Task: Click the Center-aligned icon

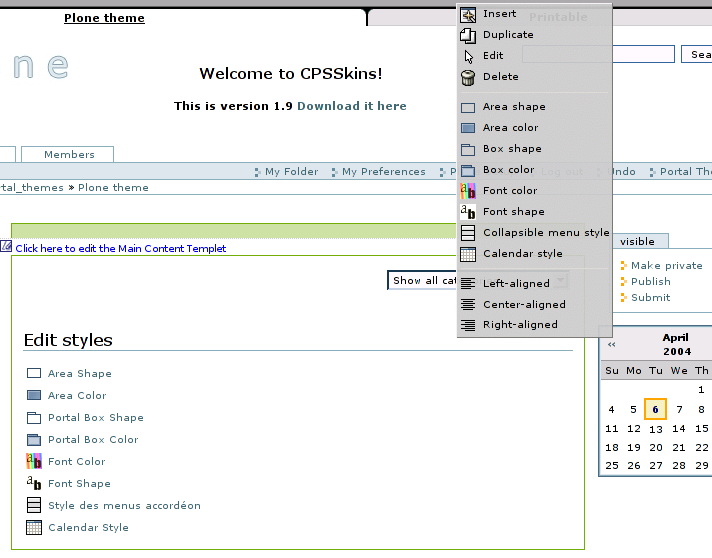Action: (468, 304)
